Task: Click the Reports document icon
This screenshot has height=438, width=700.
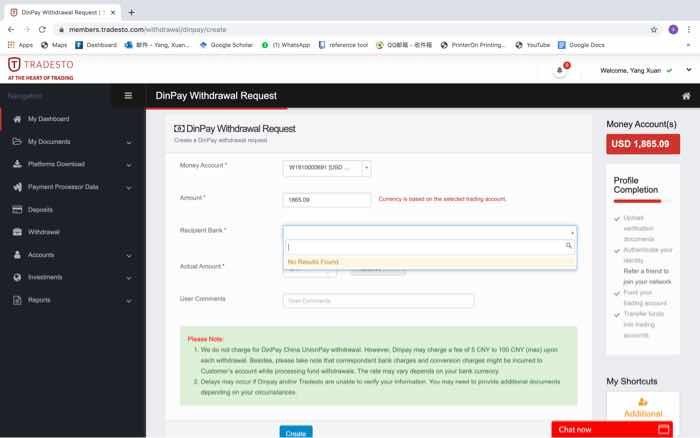Action: click(17, 300)
